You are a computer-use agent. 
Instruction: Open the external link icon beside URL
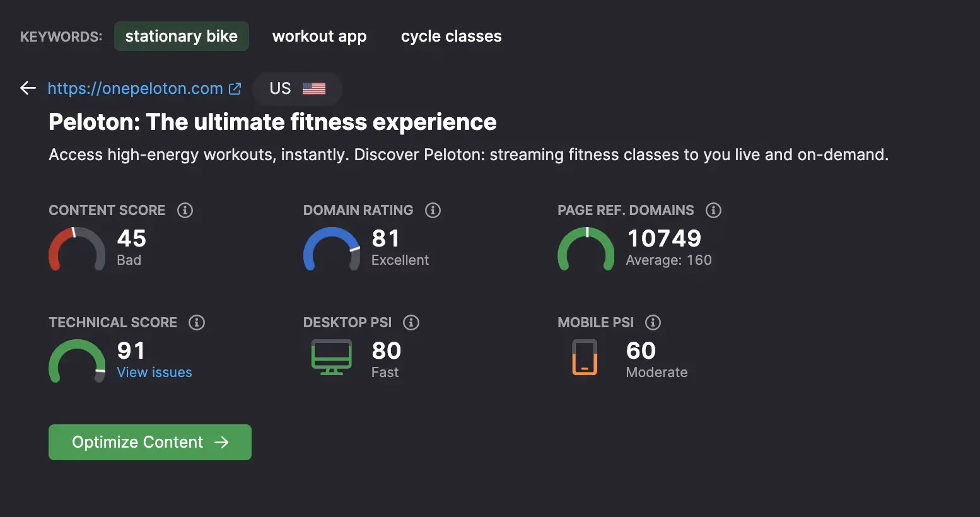[235, 89]
